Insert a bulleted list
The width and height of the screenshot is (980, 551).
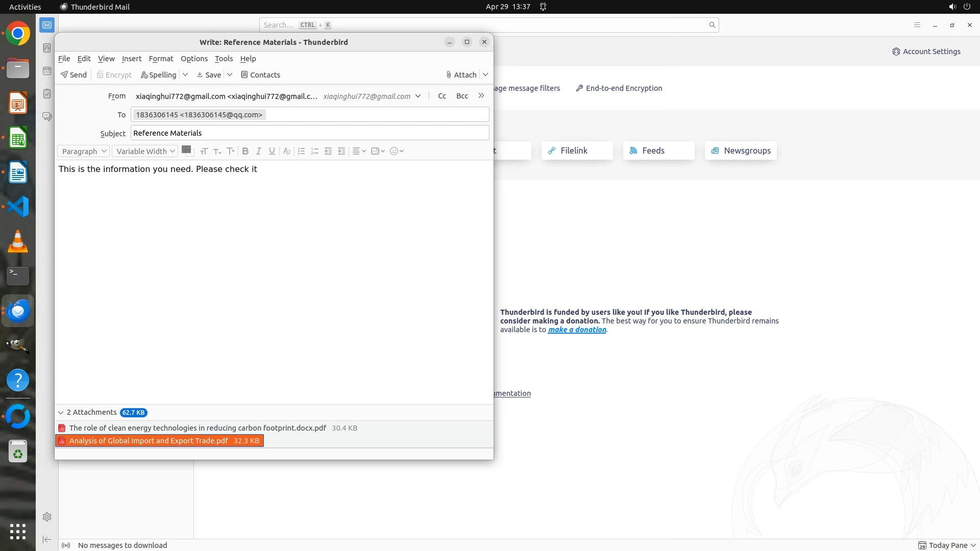click(x=301, y=151)
